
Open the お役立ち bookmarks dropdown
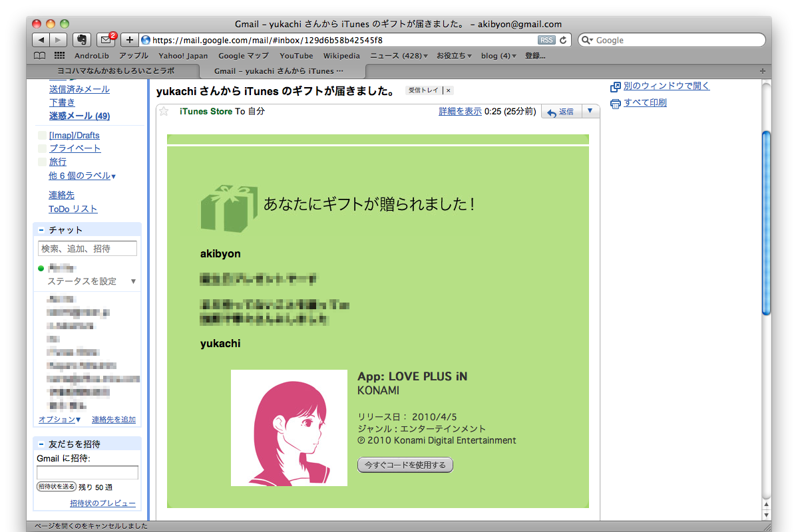(454, 56)
